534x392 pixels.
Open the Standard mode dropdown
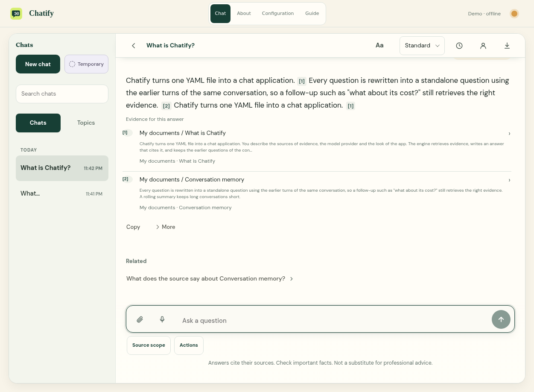(422, 46)
